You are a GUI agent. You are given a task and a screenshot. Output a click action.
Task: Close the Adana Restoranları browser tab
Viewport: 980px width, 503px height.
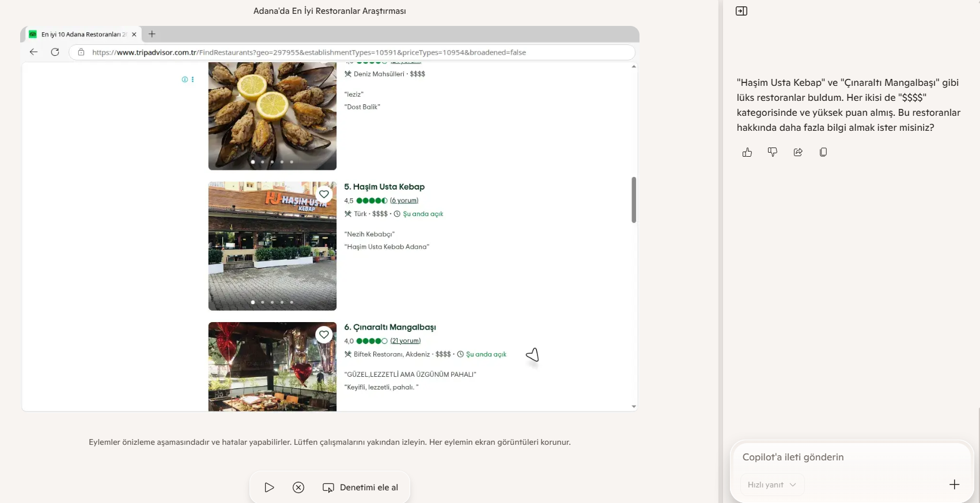(134, 35)
